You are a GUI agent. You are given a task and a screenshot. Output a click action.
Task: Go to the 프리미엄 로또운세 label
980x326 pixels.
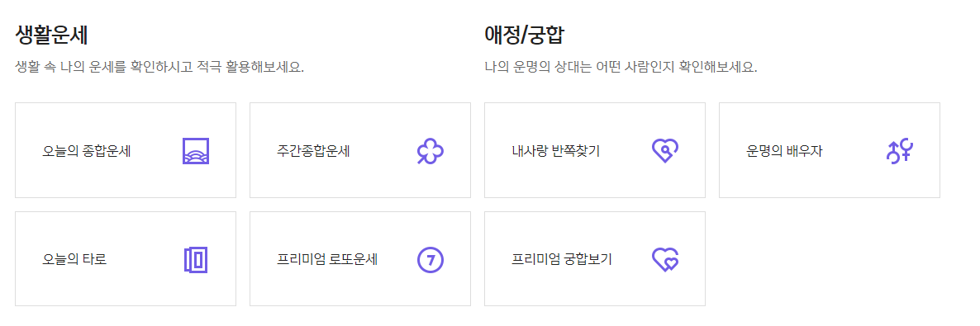point(327,259)
